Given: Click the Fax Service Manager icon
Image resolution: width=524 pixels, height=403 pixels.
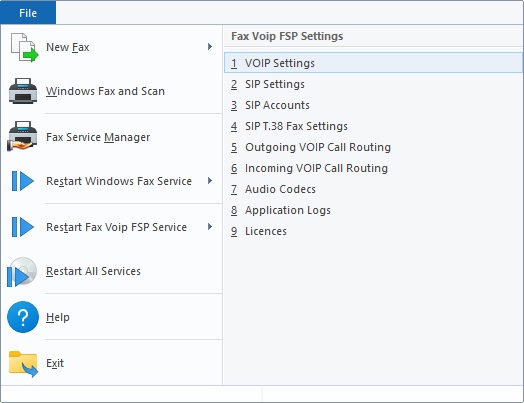Looking at the screenshot, I should 22,137.
